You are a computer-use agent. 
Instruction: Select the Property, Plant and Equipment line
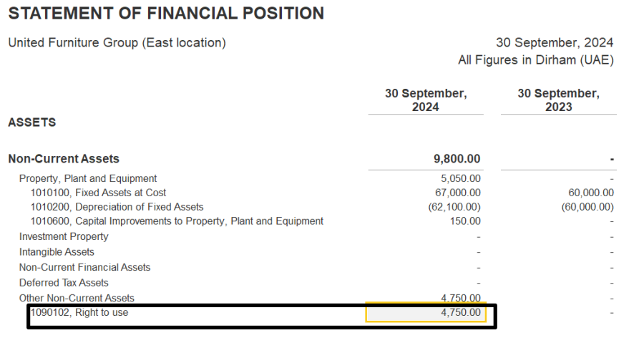click(x=88, y=178)
